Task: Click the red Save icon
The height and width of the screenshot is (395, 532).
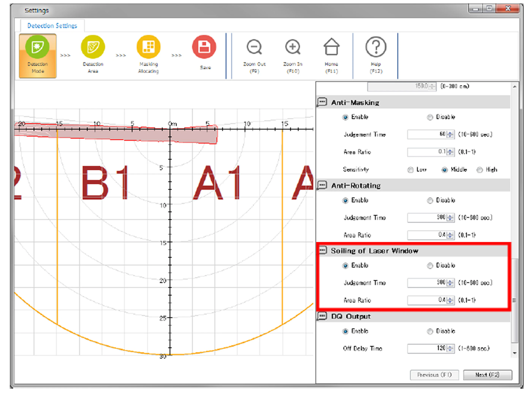Action: pos(204,47)
